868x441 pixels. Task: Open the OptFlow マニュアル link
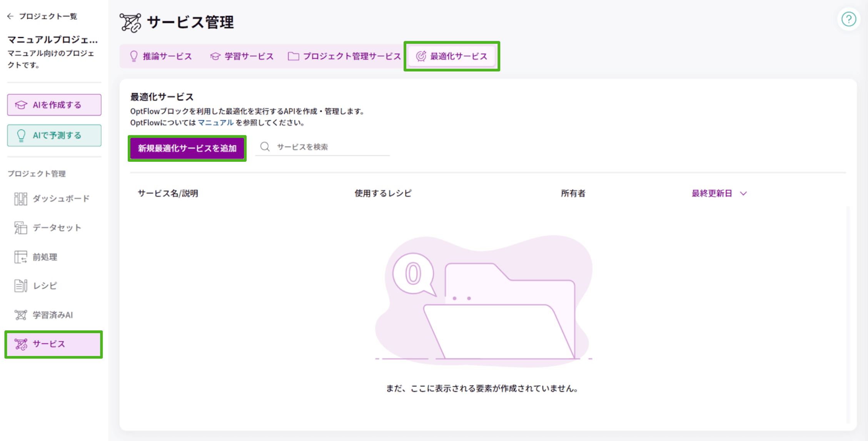pyautogui.click(x=215, y=122)
